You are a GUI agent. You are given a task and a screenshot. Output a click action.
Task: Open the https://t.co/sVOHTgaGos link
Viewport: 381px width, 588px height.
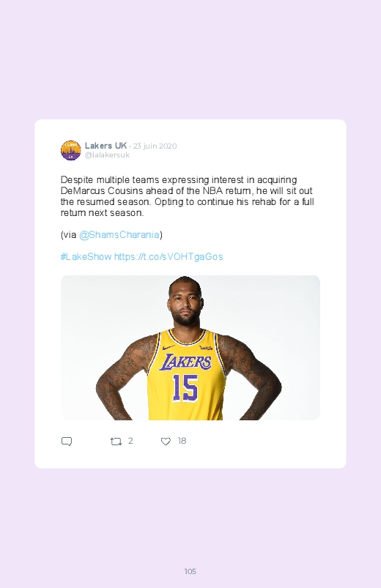(169, 257)
